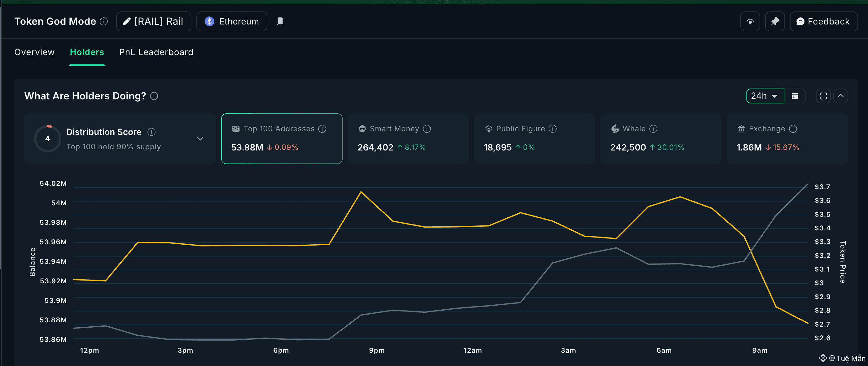
Task: Click info icon next to What Are Holders Doing
Action: pyautogui.click(x=154, y=96)
